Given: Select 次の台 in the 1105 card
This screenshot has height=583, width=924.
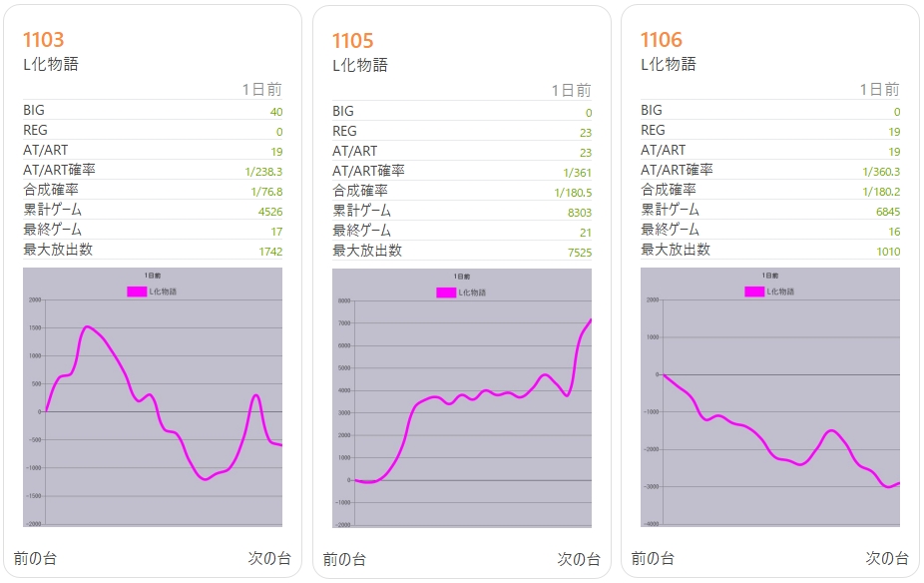Looking at the screenshot, I should [579, 559].
